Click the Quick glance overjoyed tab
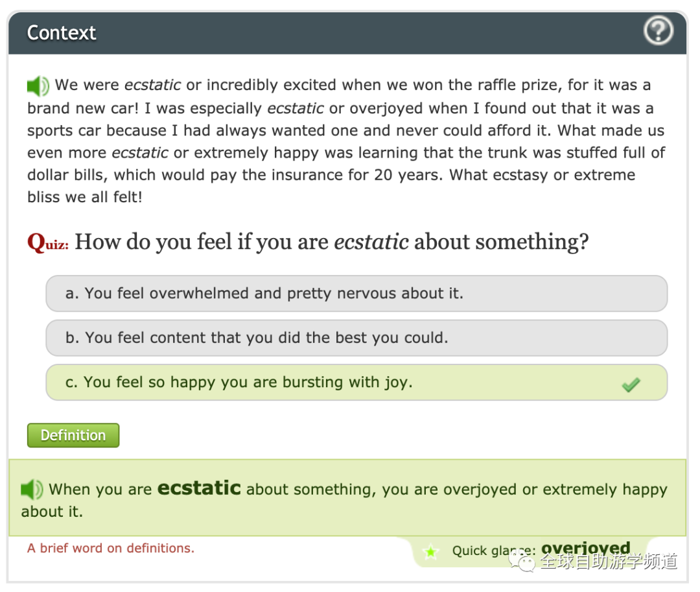Image resolution: width=700 pixels, height=592 pixels. click(x=527, y=552)
